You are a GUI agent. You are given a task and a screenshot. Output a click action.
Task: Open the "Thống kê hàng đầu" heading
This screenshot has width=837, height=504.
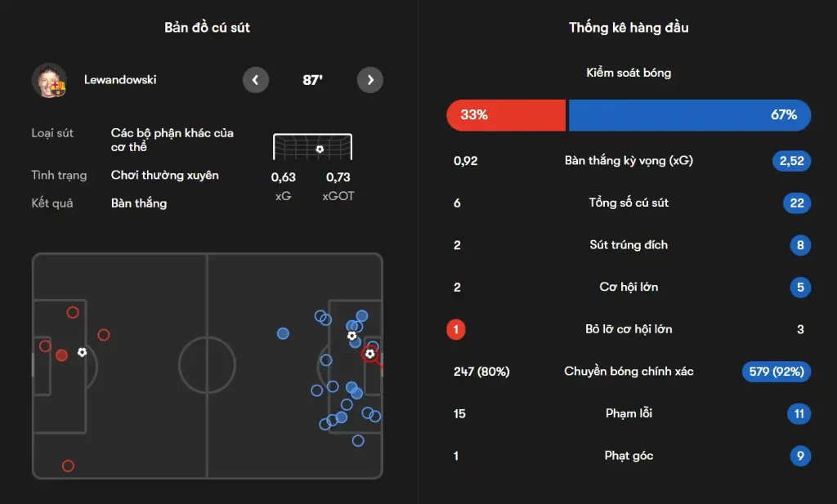(x=629, y=28)
